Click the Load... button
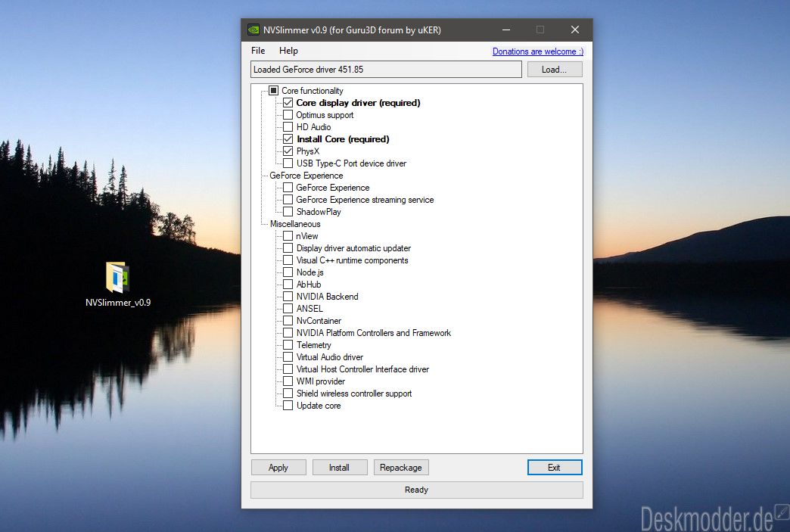This screenshot has height=532, width=790. [x=555, y=70]
